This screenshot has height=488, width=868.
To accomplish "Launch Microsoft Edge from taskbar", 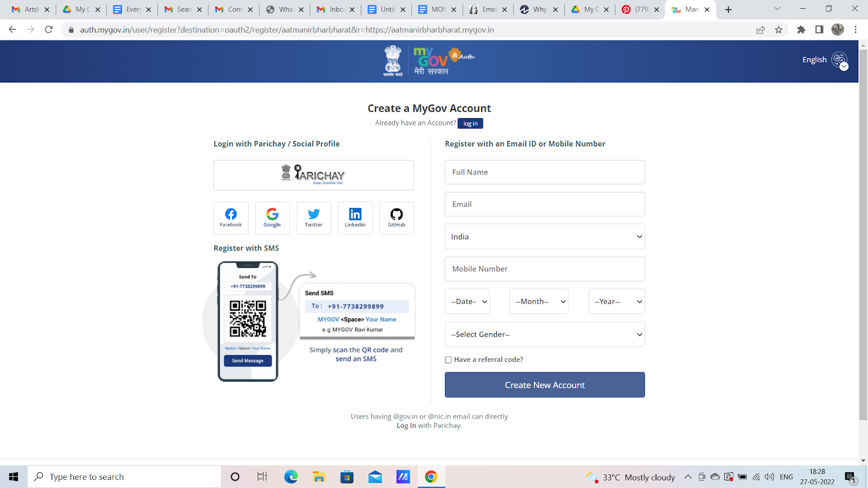I will tap(291, 477).
